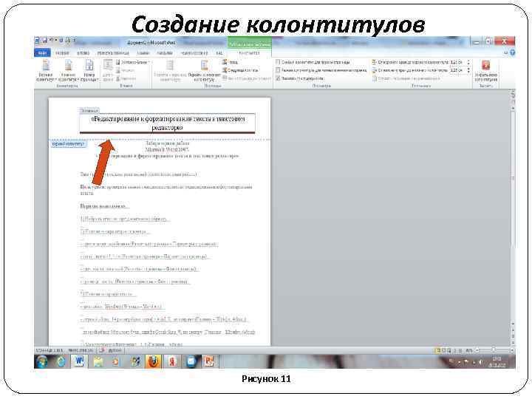Switch to the Рассылки ribbon tab
The width and height of the screenshot is (532, 399).
(165, 53)
